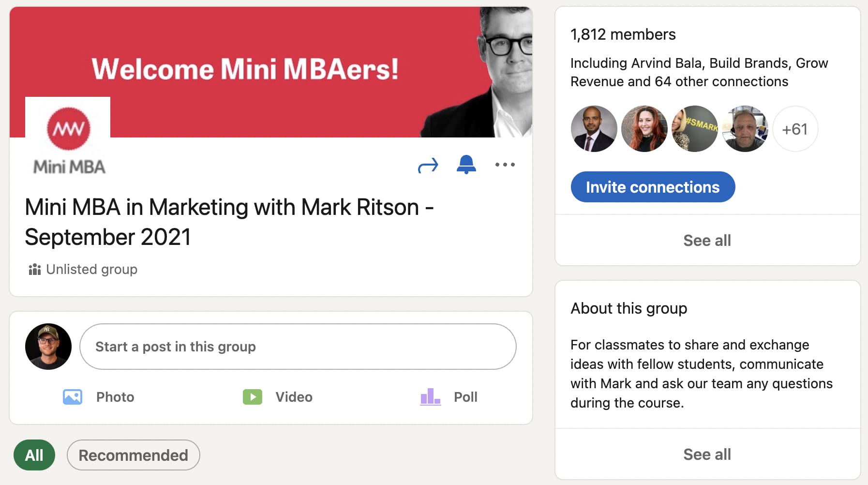Open the three-dot more options menu
This screenshot has height=485, width=868.
point(505,165)
